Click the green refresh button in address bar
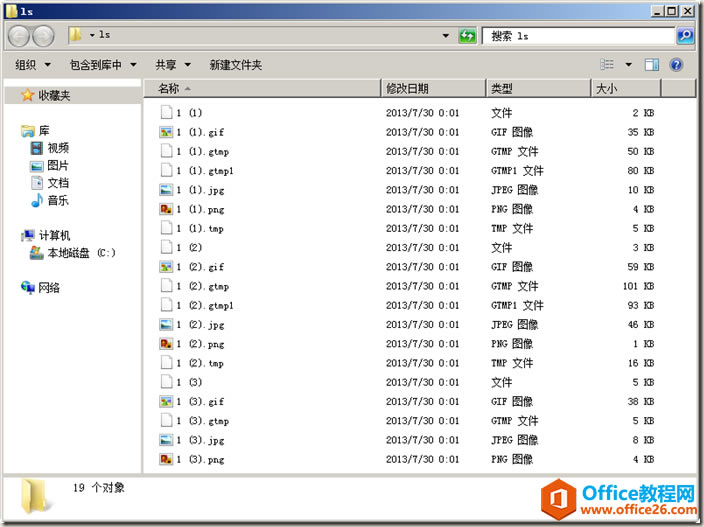The image size is (704, 527). coord(467,36)
